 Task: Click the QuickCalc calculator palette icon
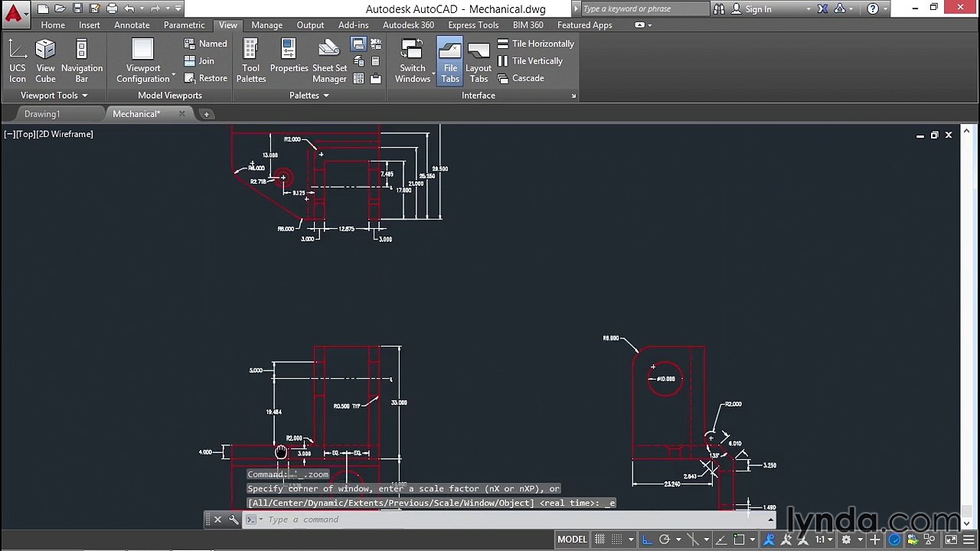tap(375, 61)
